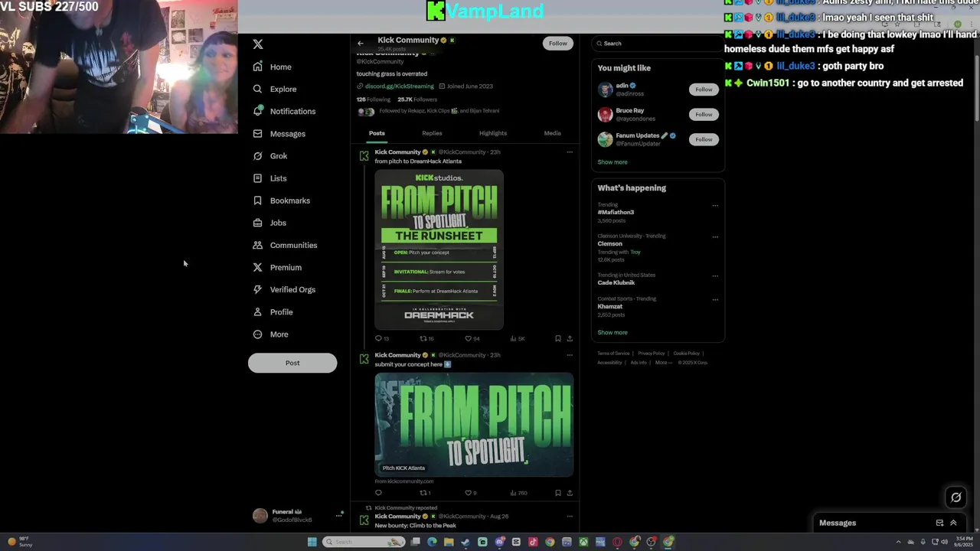Screen dimensions: 980x551
Task: Click the Windows taskbar search box
Action: (x=363, y=542)
